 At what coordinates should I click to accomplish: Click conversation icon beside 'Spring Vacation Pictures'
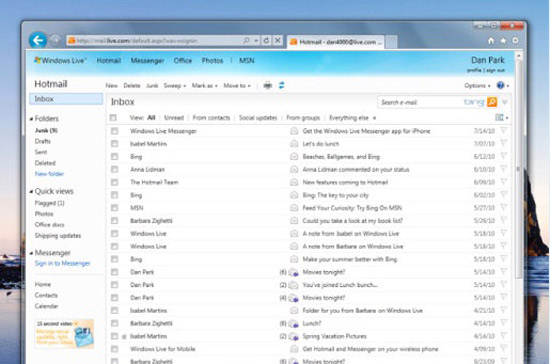294,336
